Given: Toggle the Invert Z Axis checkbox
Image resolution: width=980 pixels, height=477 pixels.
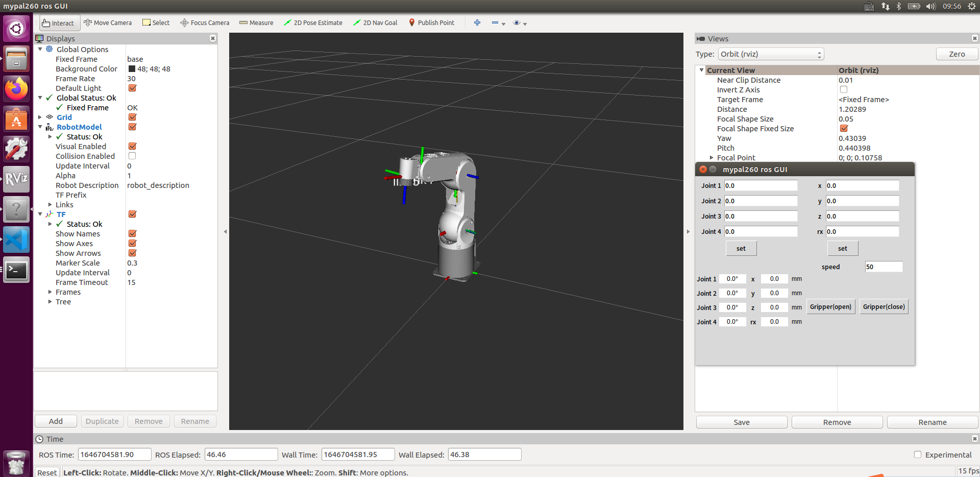Looking at the screenshot, I should 844,89.
